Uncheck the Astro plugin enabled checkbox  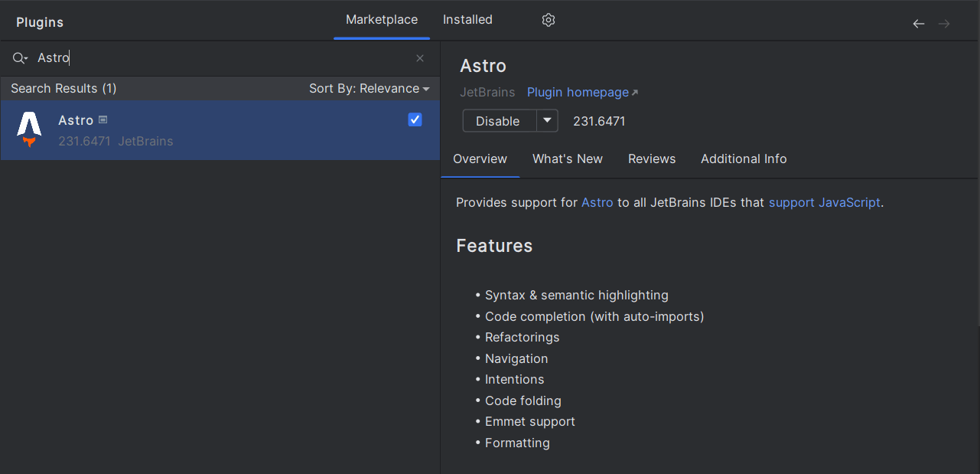[415, 119]
